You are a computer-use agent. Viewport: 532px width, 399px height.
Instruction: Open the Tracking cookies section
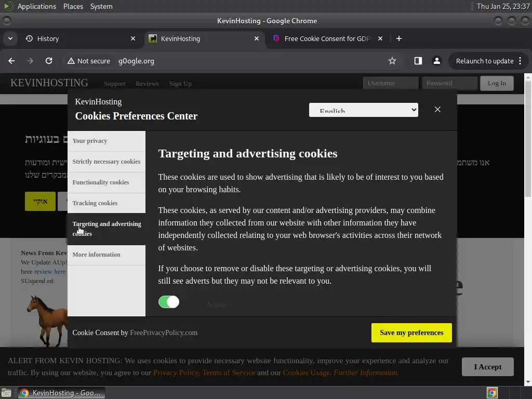tap(107, 203)
